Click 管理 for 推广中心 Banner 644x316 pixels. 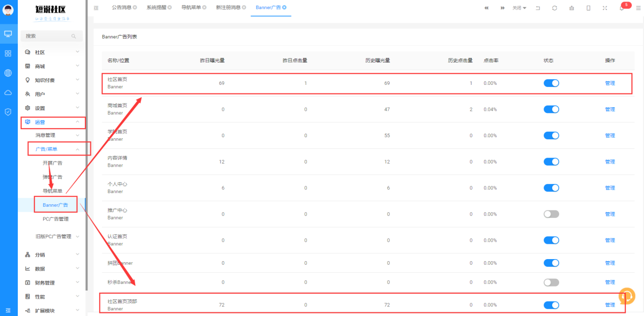pos(610,214)
